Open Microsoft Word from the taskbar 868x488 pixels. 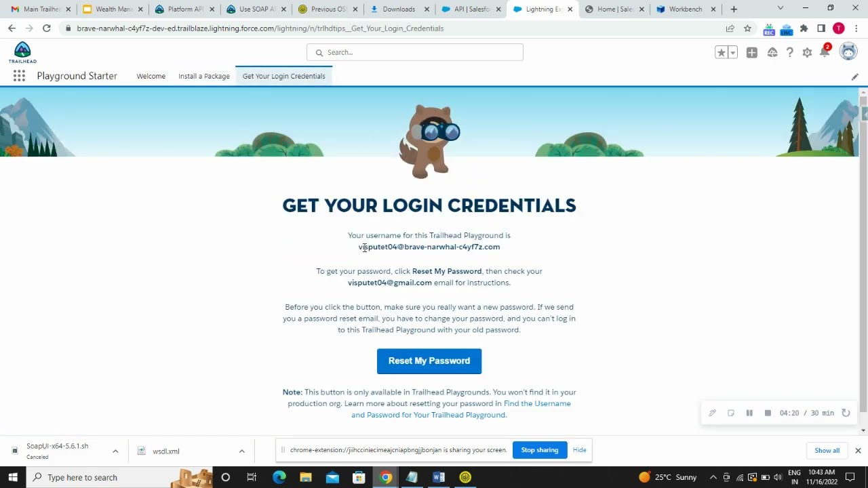pyautogui.click(x=439, y=477)
